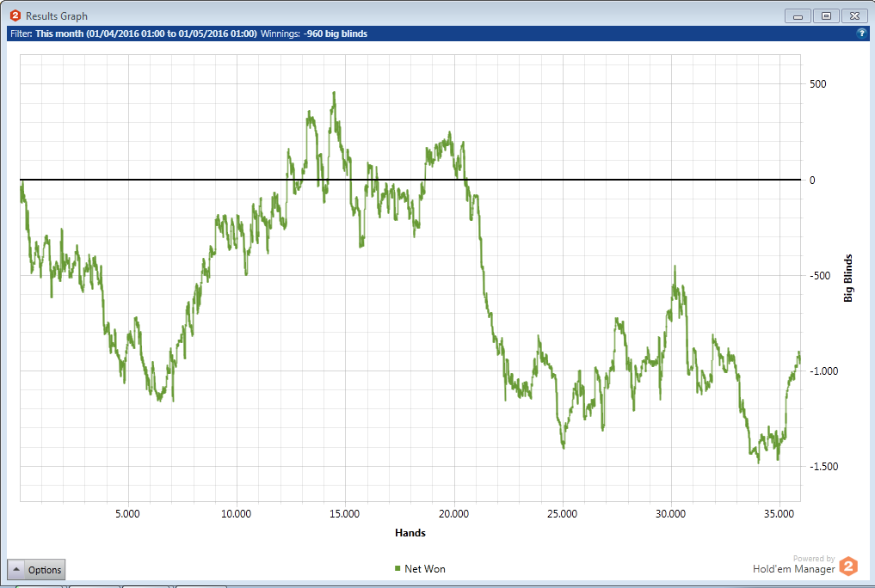Click the Hold'em Manager 2 title bar icon

pyautogui.click(x=15, y=15)
